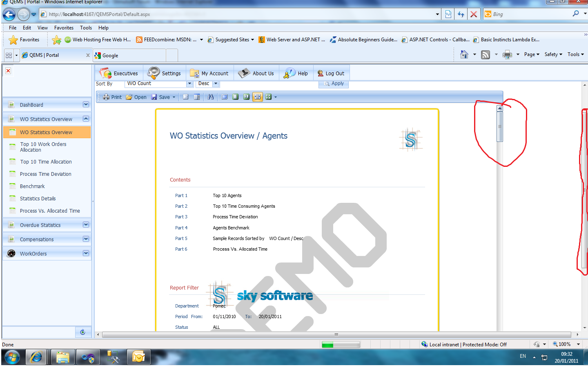The image size is (588, 368).
Task: Open the Favorites star button
Action: pos(24,40)
